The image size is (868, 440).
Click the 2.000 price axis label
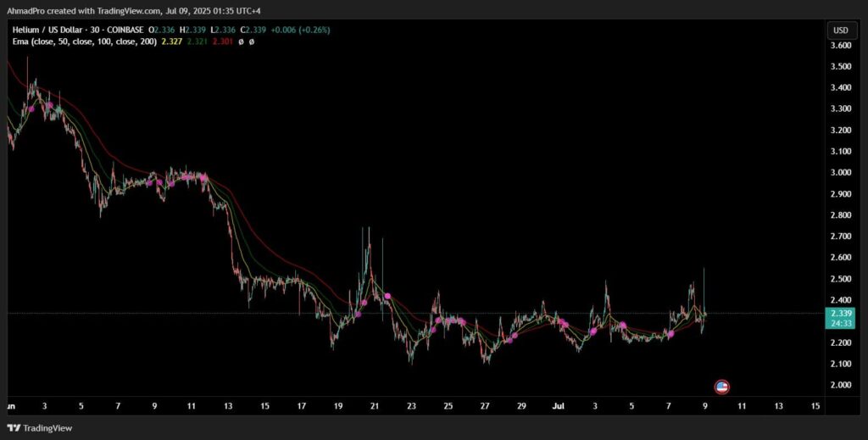pos(841,385)
